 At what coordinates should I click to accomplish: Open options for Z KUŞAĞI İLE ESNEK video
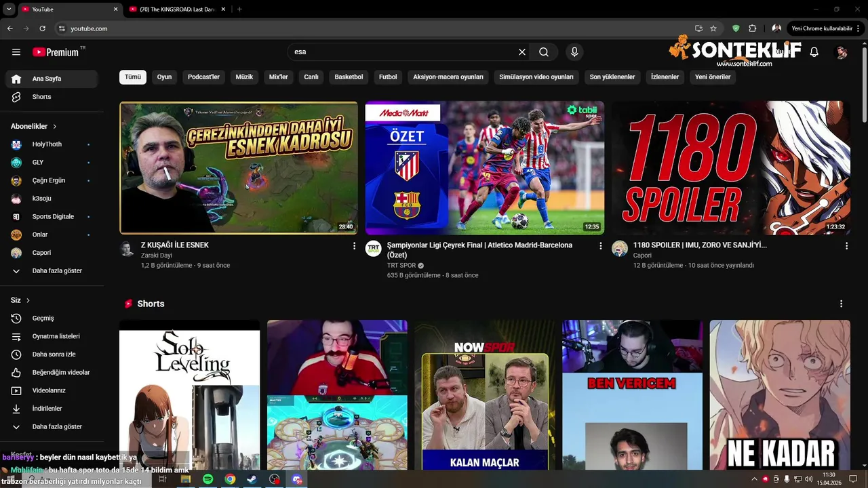pos(354,246)
